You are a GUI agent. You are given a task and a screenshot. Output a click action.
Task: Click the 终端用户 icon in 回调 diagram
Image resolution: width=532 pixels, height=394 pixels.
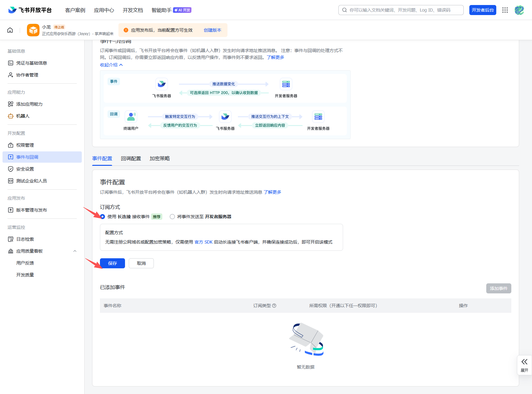click(131, 117)
